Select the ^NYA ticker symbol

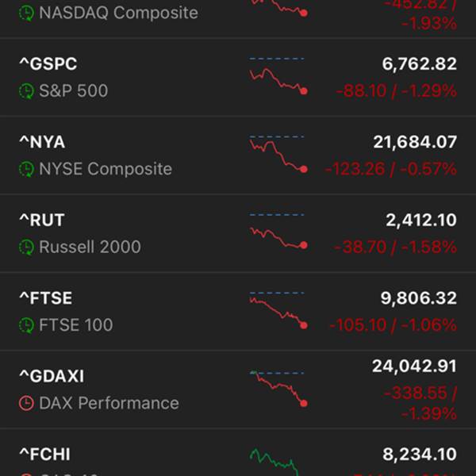[x=42, y=142]
